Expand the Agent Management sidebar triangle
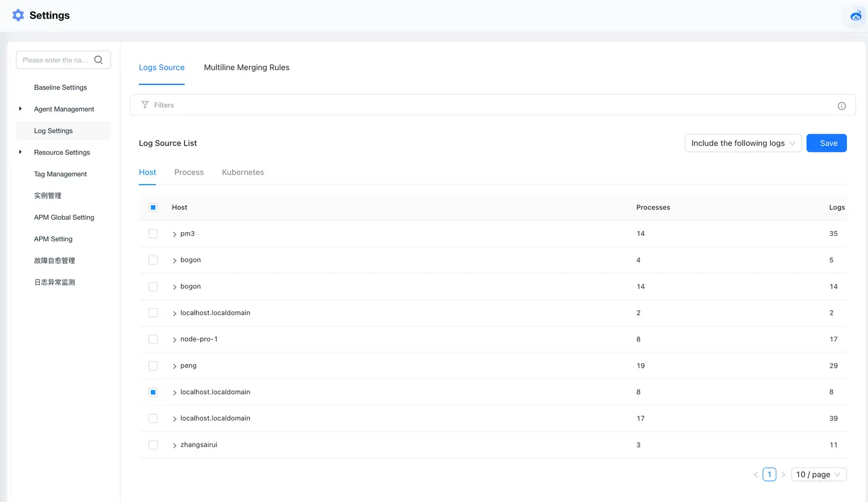The width and height of the screenshot is (868, 502). tap(20, 109)
